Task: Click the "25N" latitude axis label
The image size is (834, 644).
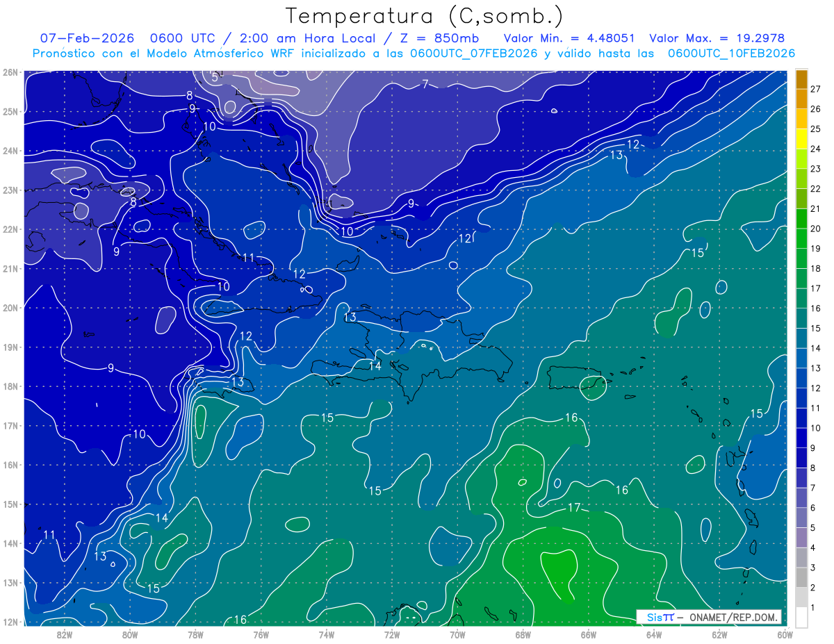Action: 10,112
